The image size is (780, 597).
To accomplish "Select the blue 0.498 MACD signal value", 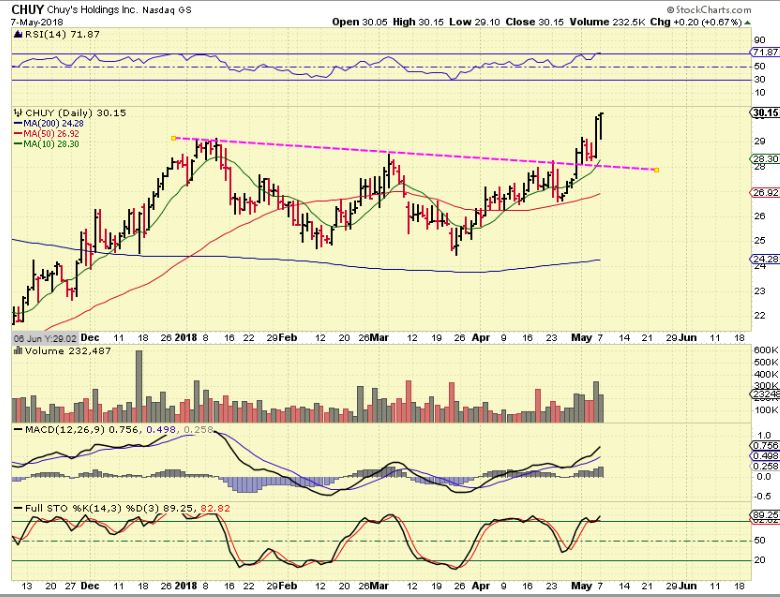I will 161,429.
